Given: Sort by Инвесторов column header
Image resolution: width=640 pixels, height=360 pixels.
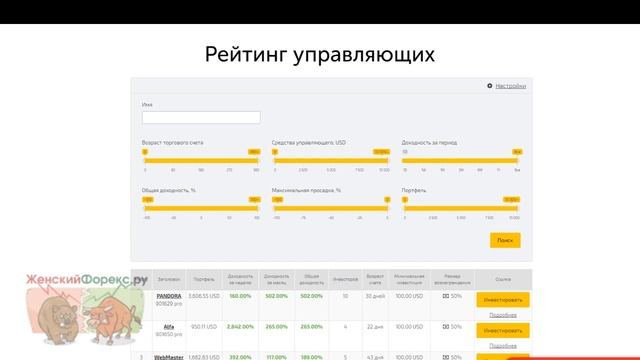Looking at the screenshot, I should point(345,280).
